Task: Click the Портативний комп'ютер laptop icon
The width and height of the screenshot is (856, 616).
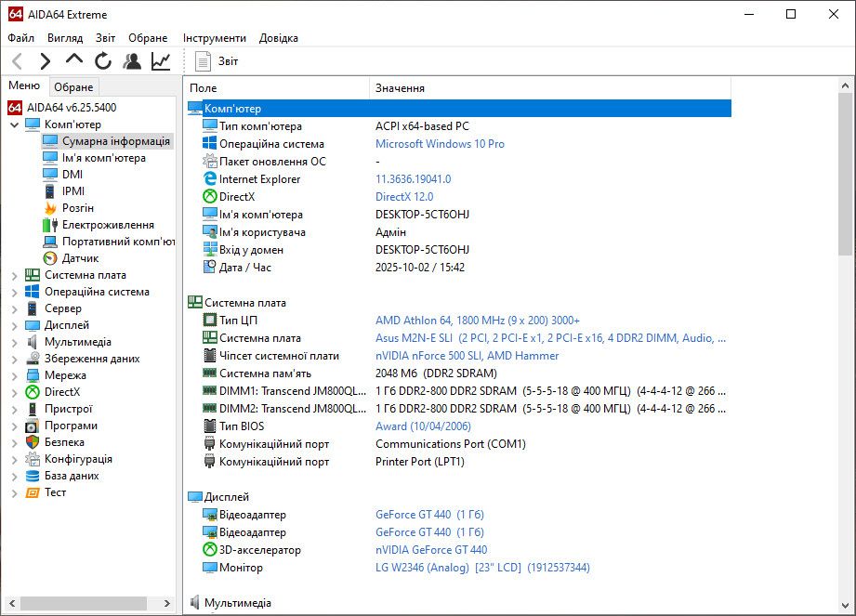Action: tap(50, 242)
